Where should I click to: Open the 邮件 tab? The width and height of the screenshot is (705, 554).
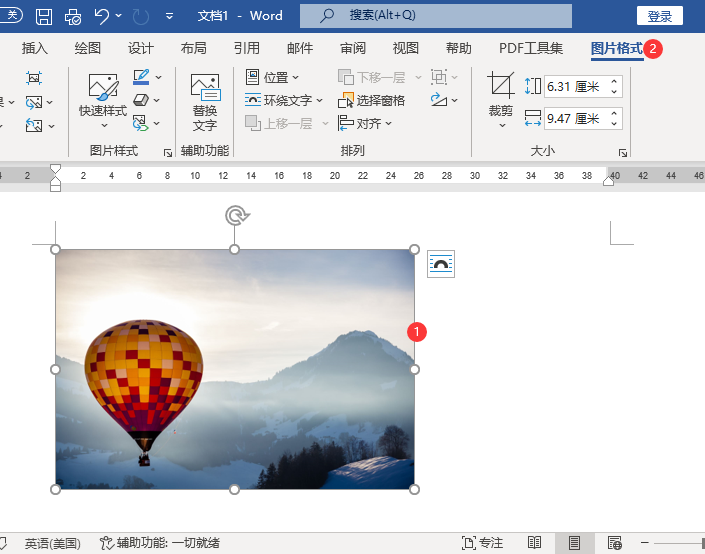coord(300,48)
